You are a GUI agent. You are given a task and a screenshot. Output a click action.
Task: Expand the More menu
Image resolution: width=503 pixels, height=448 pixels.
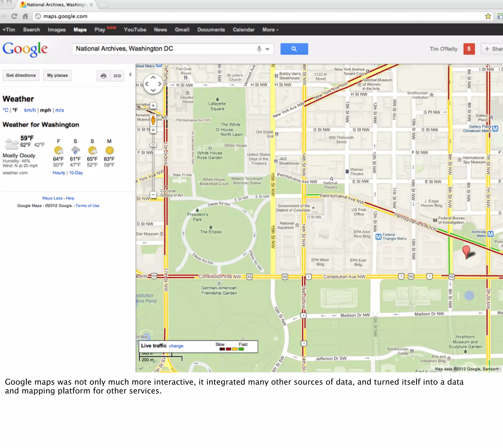(270, 30)
